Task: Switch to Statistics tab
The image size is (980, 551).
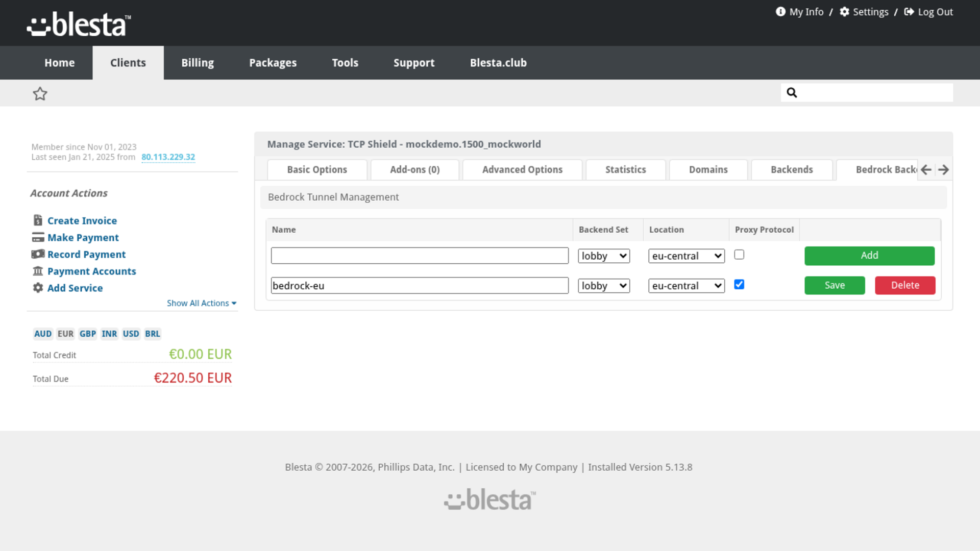Action: 626,170
